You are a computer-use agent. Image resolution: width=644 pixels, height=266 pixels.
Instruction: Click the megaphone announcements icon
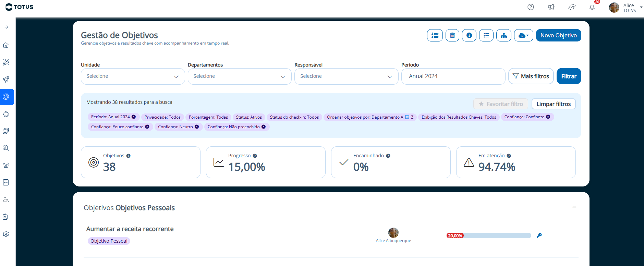(551, 7)
